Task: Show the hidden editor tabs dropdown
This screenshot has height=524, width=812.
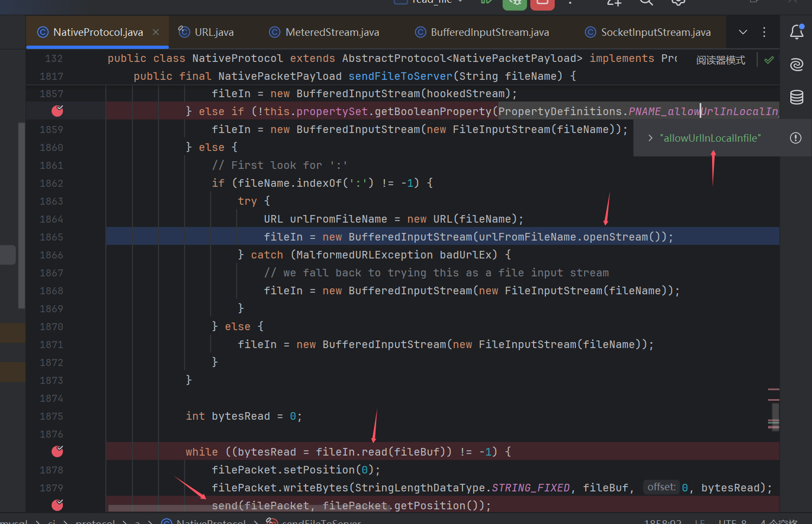Action: click(x=743, y=32)
